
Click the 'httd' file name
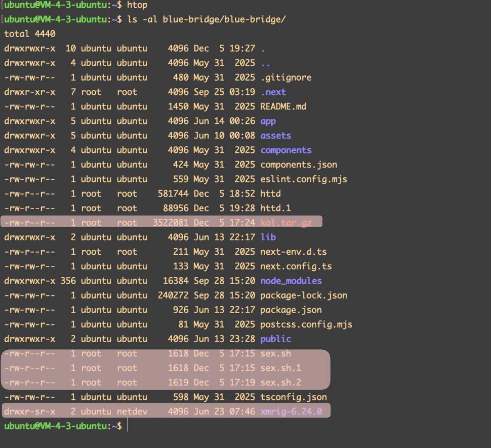[x=271, y=194]
